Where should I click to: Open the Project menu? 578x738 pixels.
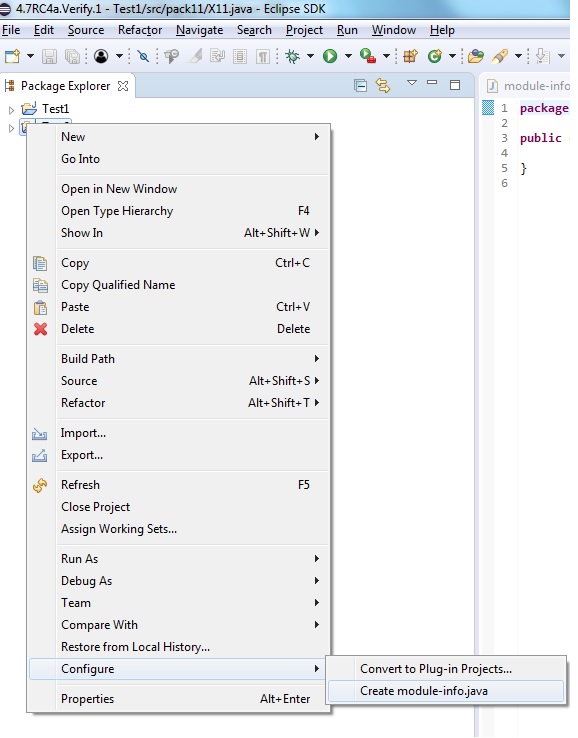coord(304,30)
